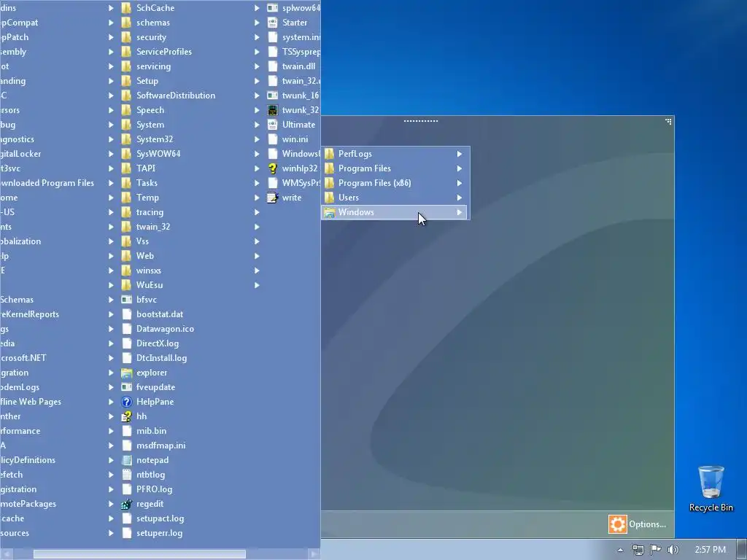The height and width of the screenshot is (560, 747).
Task: Expand the winsxs folder arrow
Action: pyautogui.click(x=257, y=271)
